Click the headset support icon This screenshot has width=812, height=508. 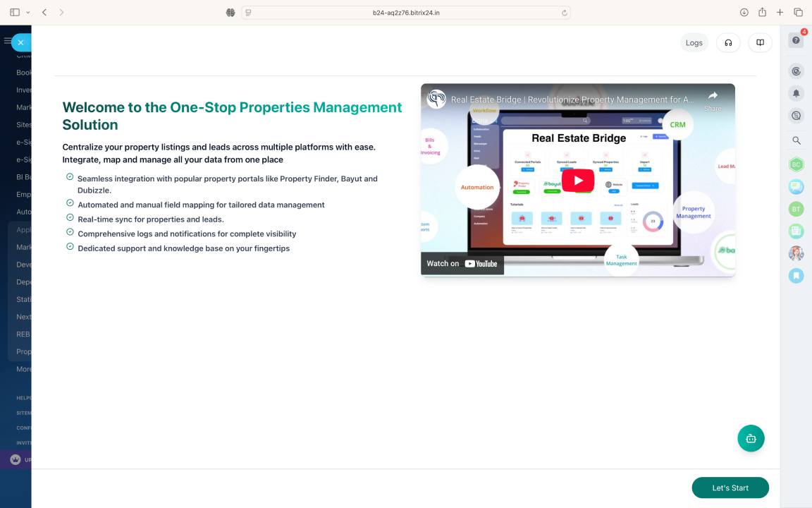click(x=728, y=42)
